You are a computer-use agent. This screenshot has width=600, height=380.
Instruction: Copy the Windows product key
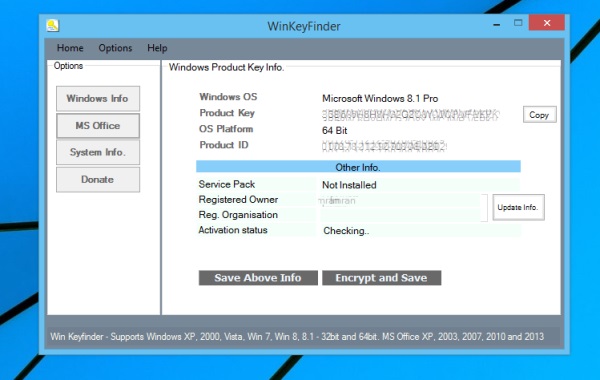pyautogui.click(x=540, y=115)
